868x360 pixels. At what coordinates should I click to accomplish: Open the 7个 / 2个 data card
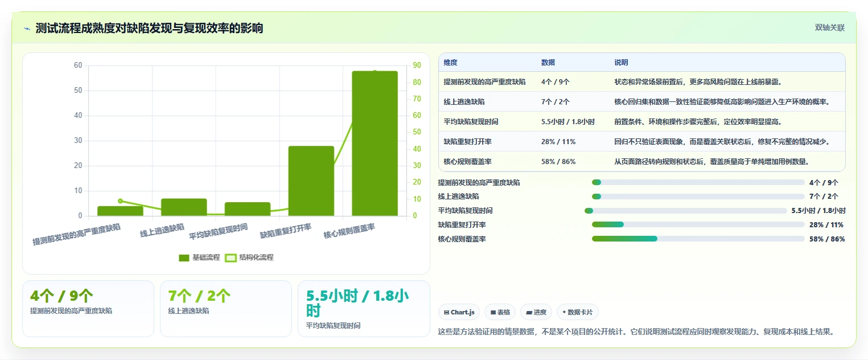(226, 309)
